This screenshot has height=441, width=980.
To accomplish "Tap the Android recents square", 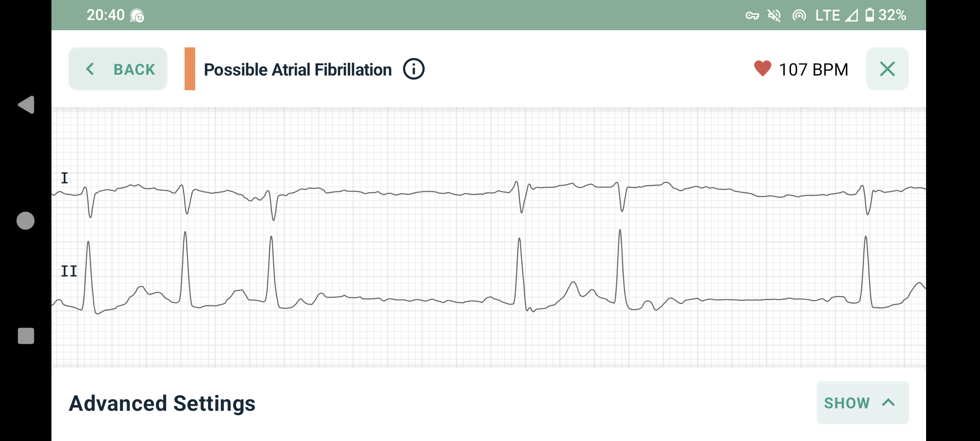I will coord(26,336).
